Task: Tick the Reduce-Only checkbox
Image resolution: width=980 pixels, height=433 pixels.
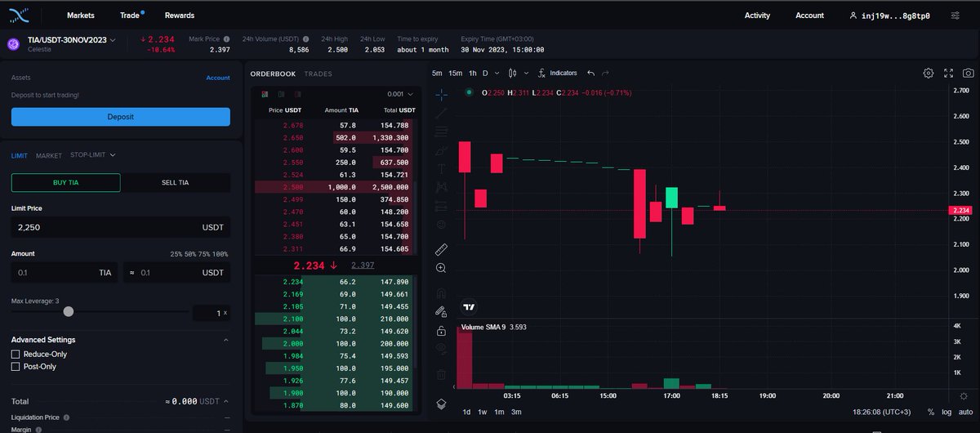Action: click(16, 354)
